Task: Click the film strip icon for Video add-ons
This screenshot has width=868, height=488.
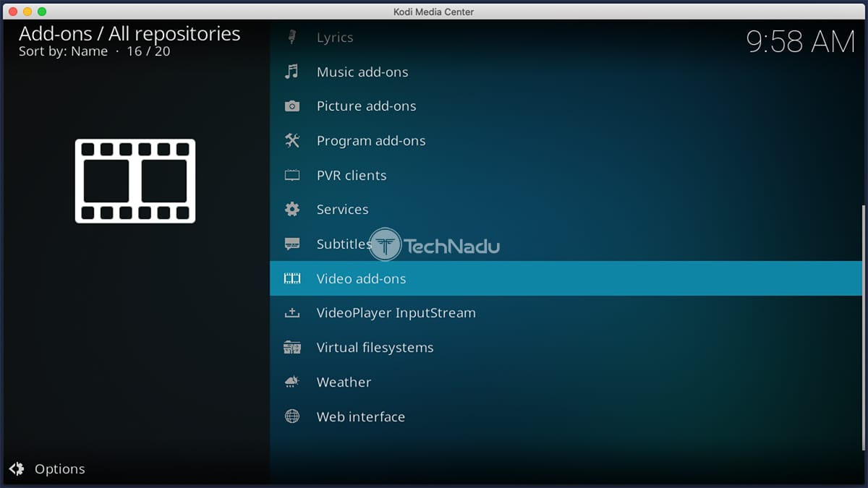Action: click(292, 278)
